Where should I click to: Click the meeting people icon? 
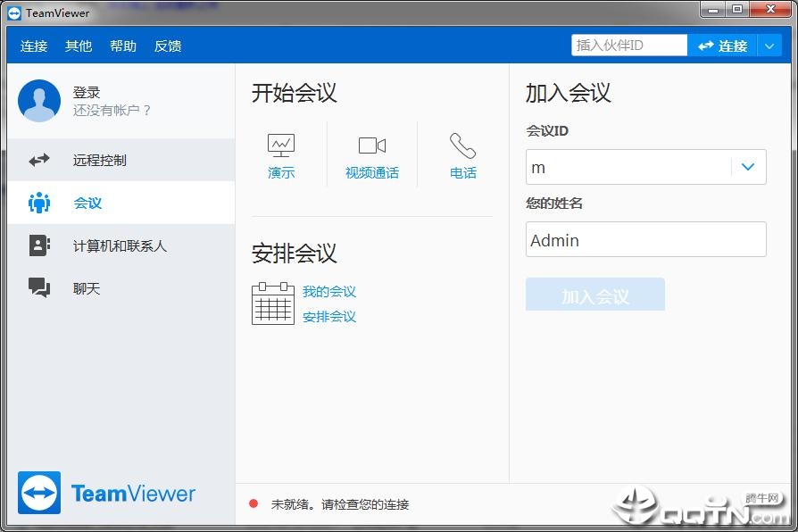point(39,203)
